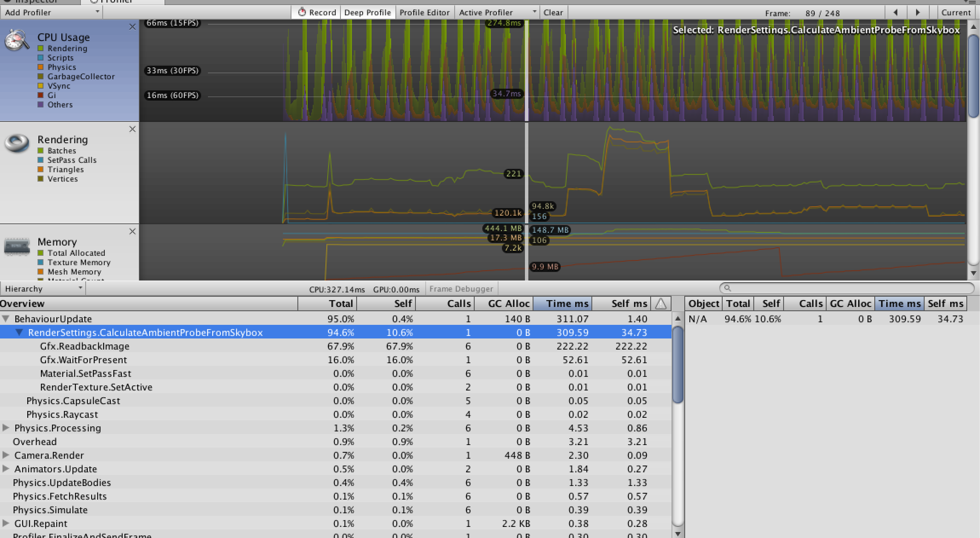Jump to Current frame
Screen dimensions: 980x538
pos(956,12)
